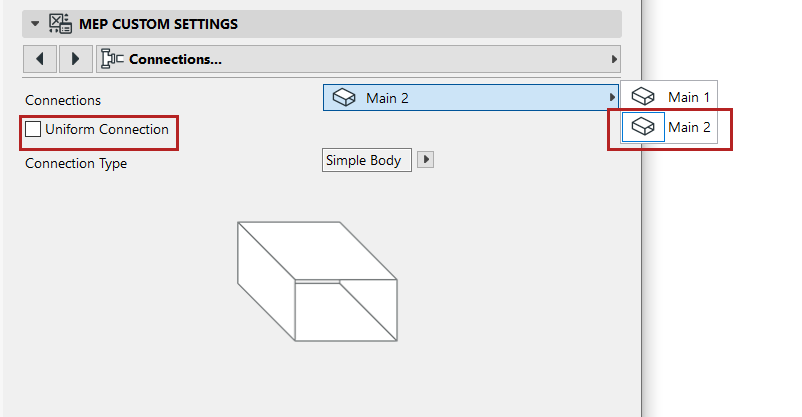Go to next settings page arrow
Image resolution: width=802 pixels, height=417 pixels.
click(x=76, y=59)
